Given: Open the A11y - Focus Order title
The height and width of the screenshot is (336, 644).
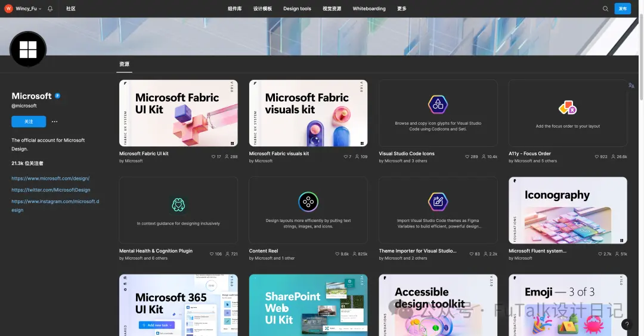Looking at the screenshot, I should 530,153.
